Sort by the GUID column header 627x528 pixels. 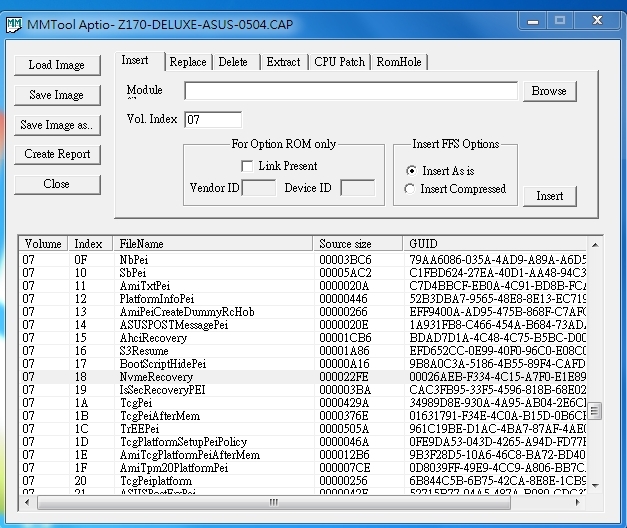click(495, 244)
